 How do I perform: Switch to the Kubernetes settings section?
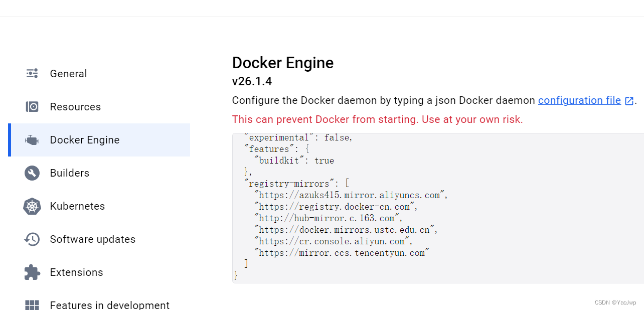77,206
